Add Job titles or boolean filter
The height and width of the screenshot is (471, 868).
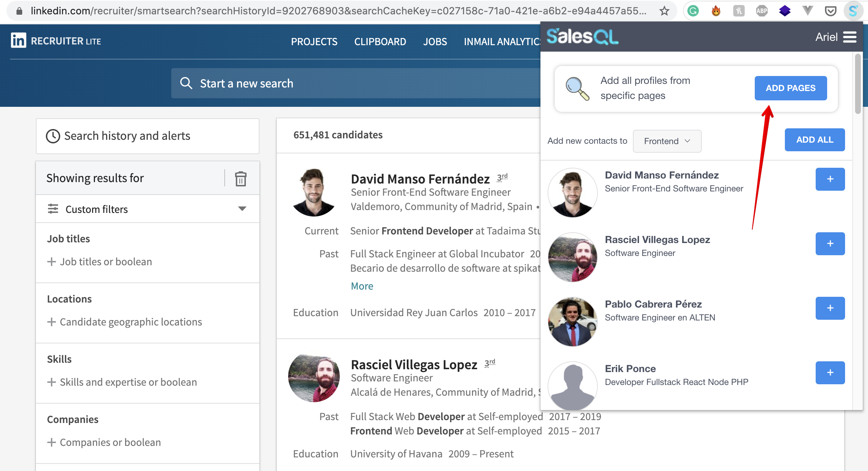click(x=100, y=262)
